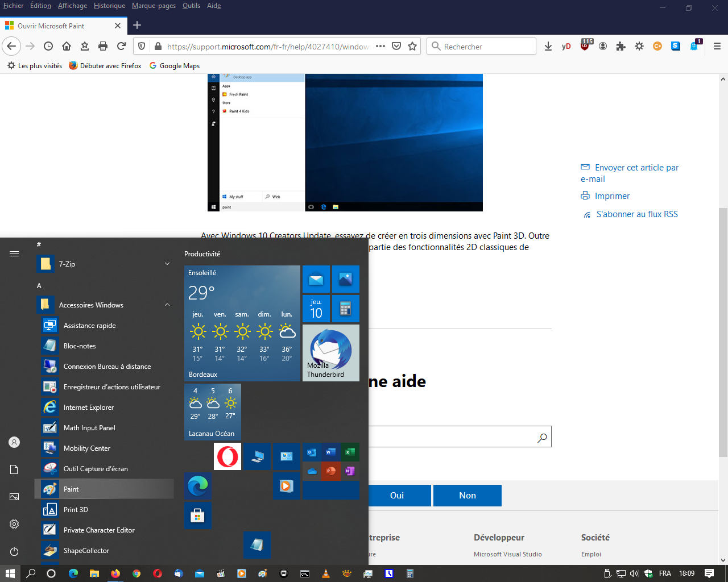Open Assistance rapide in Start menu
This screenshot has width=728, height=582.
tap(104, 326)
